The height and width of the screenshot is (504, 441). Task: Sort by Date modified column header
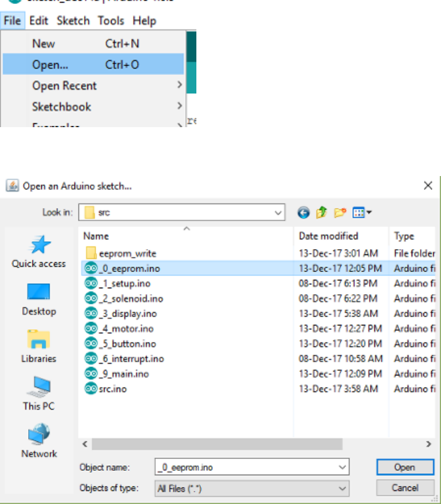(341, 236)
